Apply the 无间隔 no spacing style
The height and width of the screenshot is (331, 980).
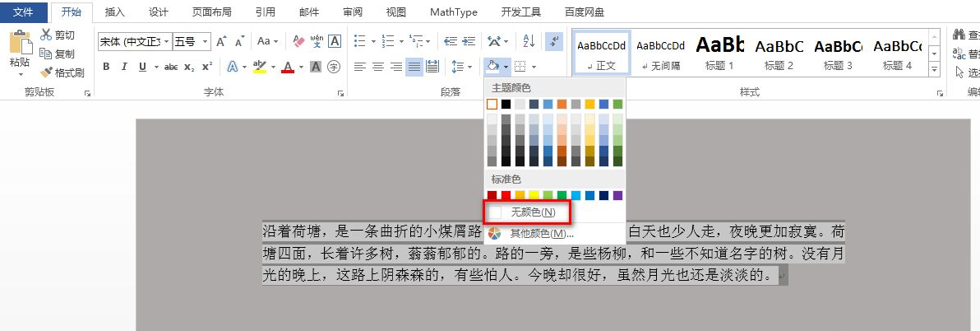(x=661, y=53)
